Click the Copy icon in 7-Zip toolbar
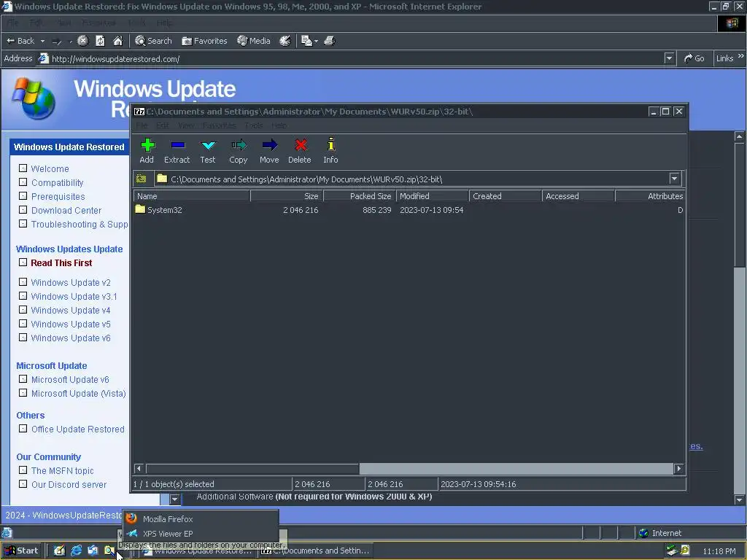 [x=239, y=145]
